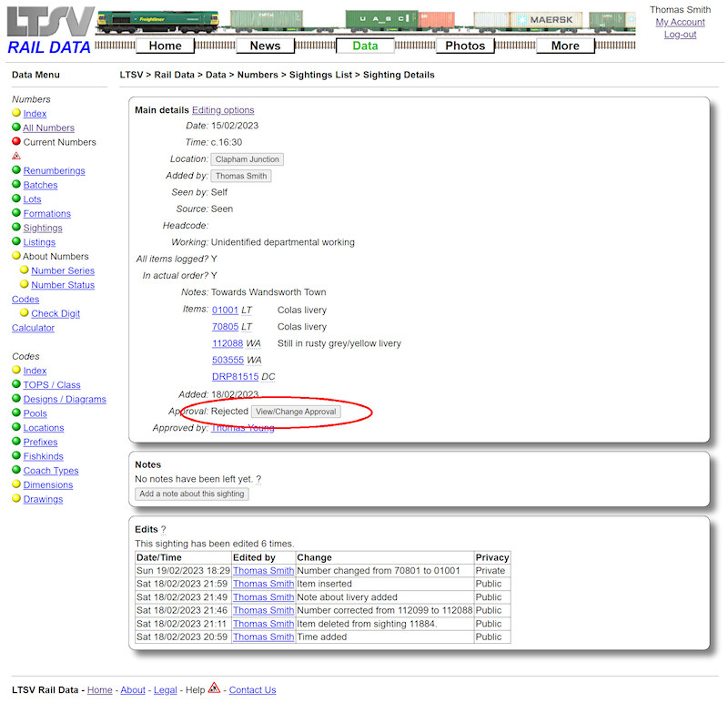Select the More tab

[x=565, y=45]
